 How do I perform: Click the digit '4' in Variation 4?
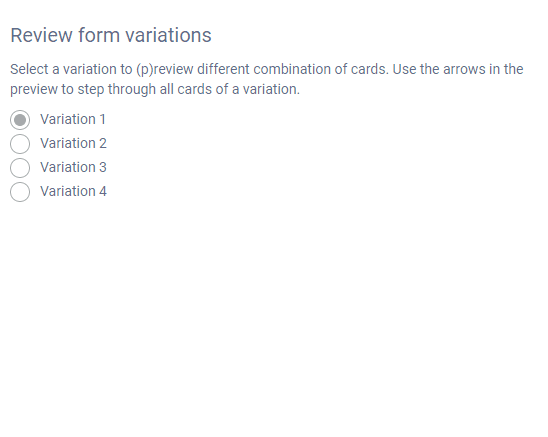[103, 192]
